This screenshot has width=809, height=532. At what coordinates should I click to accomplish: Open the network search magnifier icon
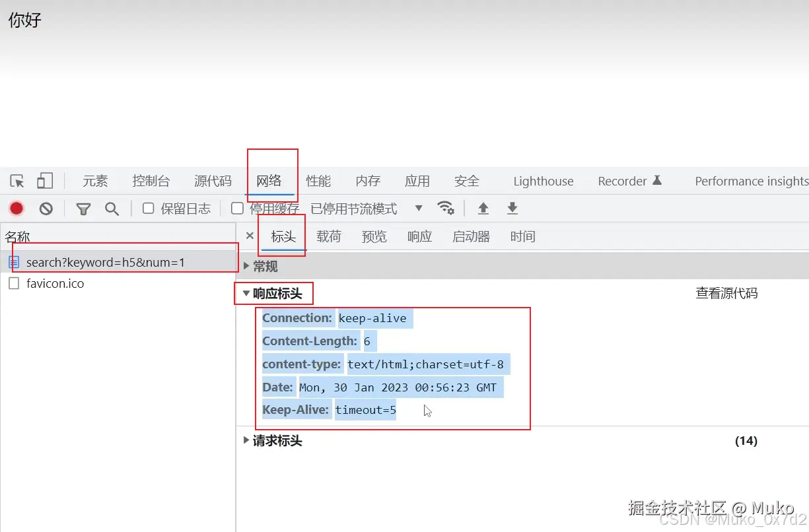pyautogui.click(x=112, y=209)
